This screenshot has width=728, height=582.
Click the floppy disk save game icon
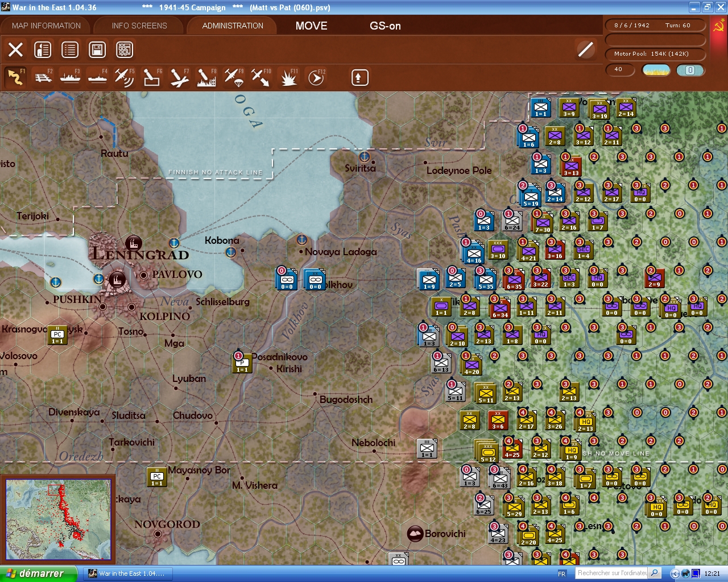coord(97,50)
